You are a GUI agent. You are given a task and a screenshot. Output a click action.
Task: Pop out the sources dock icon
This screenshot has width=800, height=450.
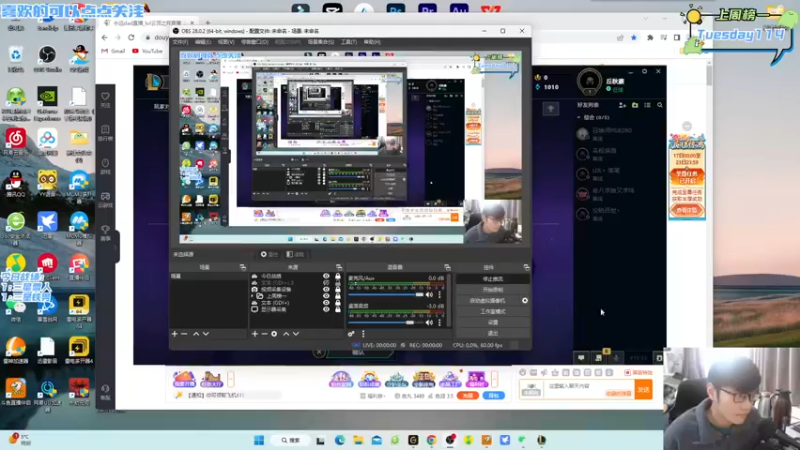coord(339,267)
